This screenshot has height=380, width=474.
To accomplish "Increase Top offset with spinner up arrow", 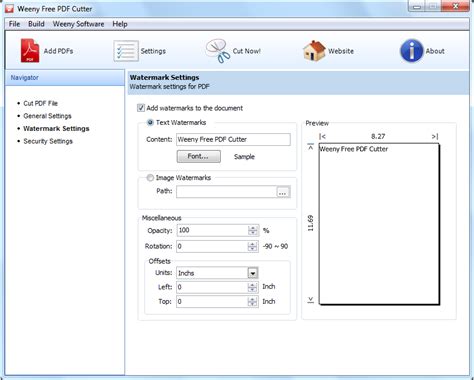I will pyautogui.click(x=253, y=299).
